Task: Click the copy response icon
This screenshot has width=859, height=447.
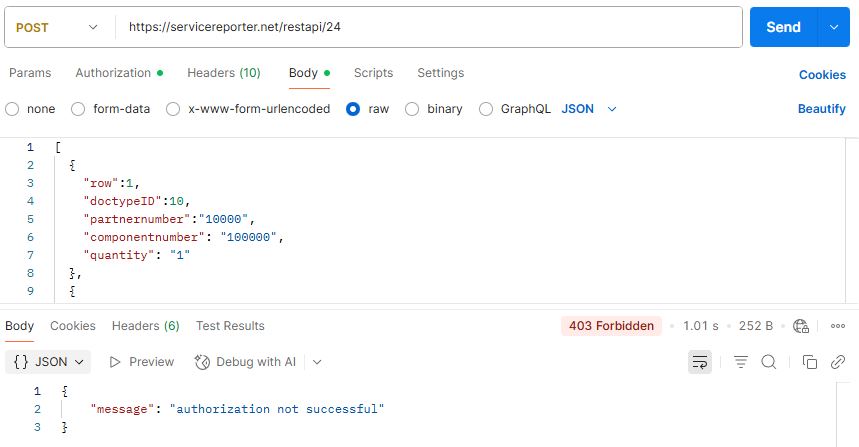Action: click(810, 362)
